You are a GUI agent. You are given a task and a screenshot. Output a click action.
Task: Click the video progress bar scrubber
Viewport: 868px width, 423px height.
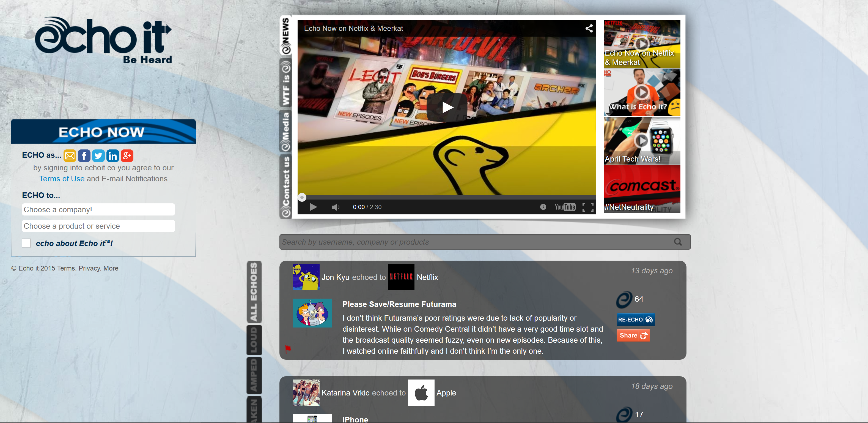click(x=302, y=197)
